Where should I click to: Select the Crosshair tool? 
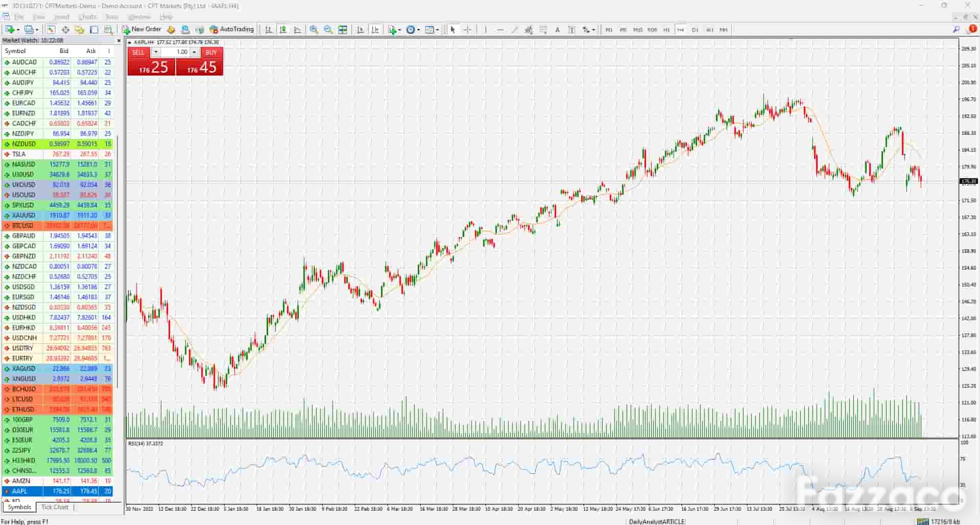point(467,30)
